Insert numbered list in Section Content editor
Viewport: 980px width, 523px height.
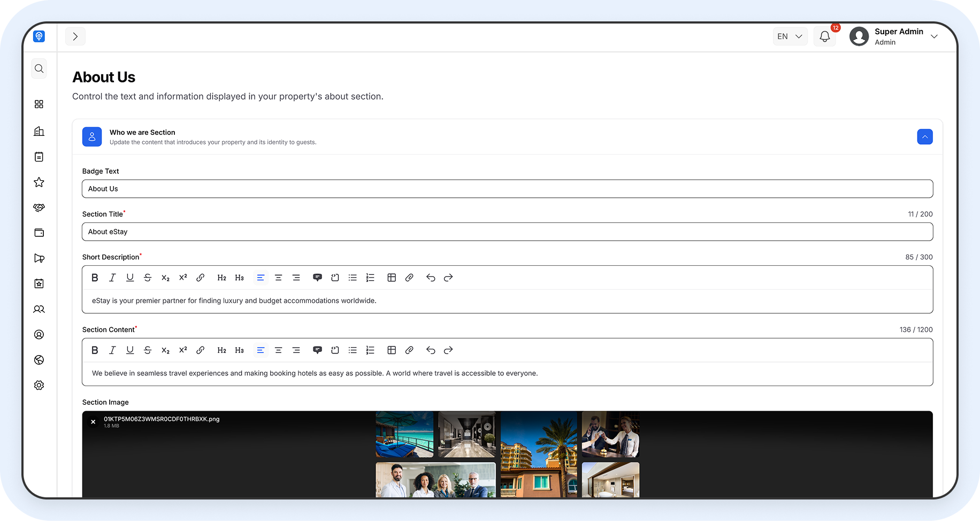[x=370, y=350]
